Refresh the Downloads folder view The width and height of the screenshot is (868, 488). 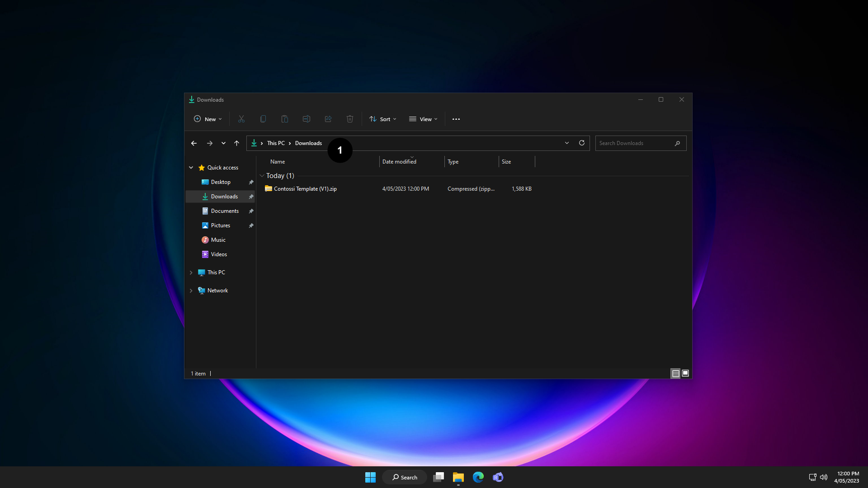point(582,143)
